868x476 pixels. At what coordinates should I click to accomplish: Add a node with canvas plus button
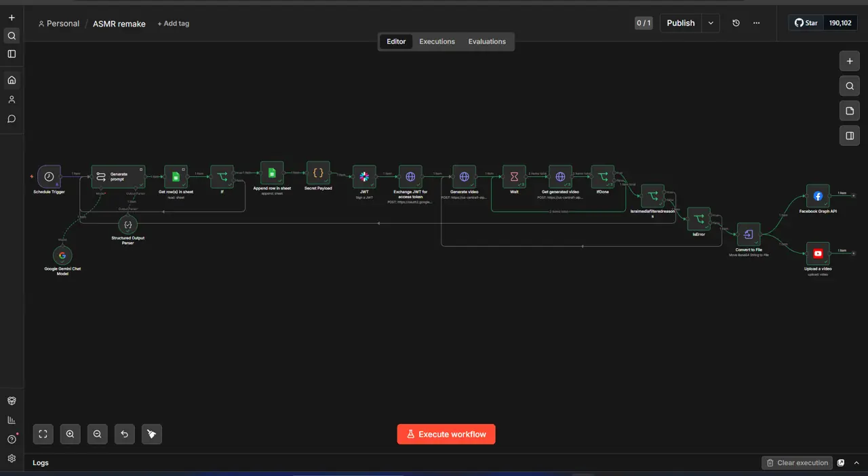point(850,61)
